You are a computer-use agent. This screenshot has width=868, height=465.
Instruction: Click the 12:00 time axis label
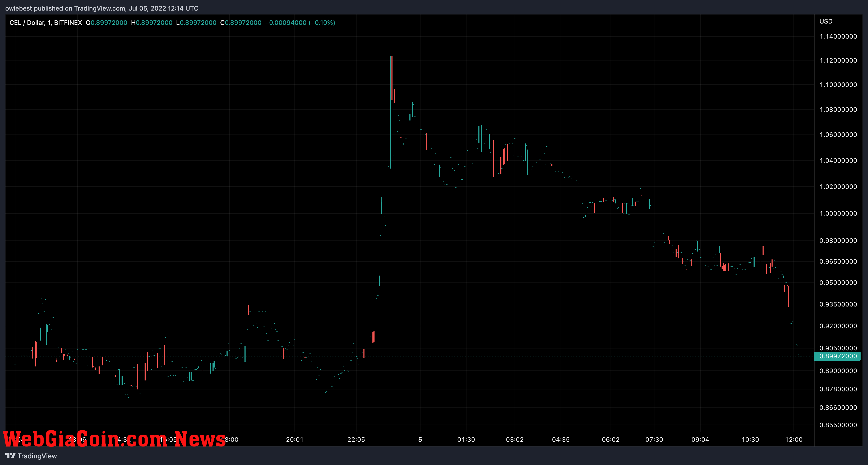pyautogui.click(x=794, y=439)
